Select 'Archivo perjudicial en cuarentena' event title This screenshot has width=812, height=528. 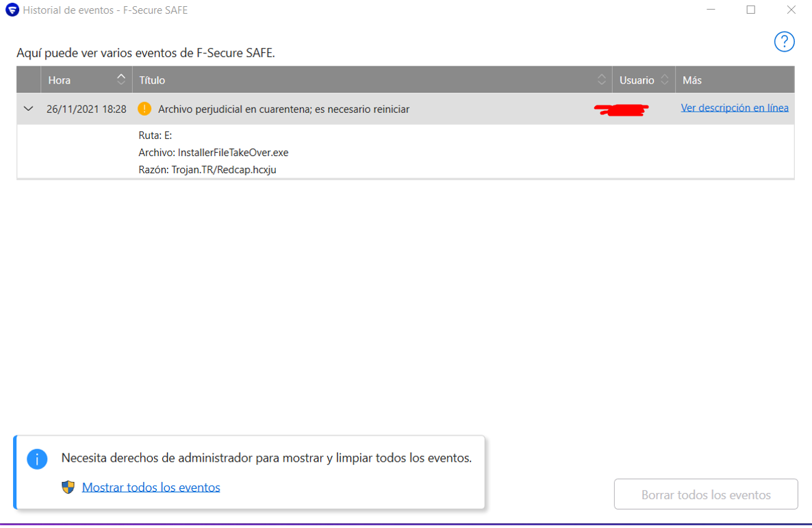coord(283,109)
